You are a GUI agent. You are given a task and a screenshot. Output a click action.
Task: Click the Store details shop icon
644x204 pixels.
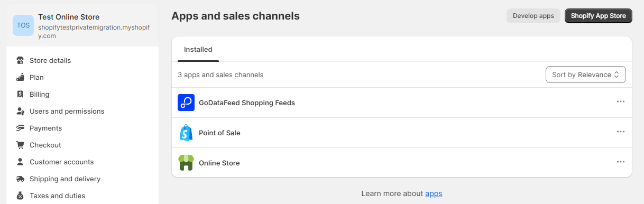21,60
